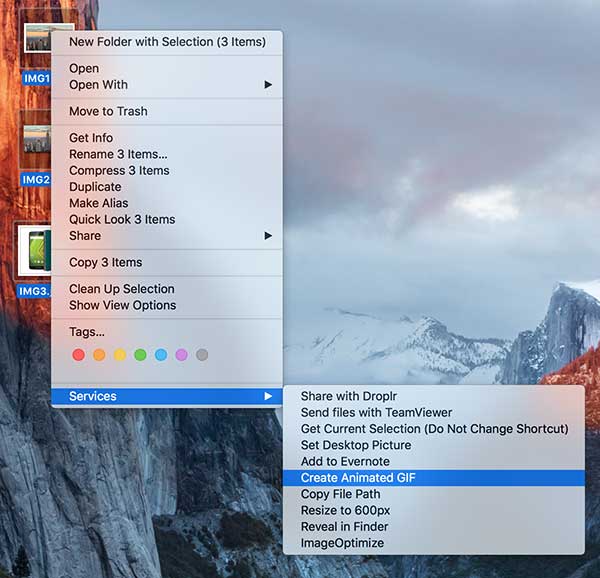Run ImageOptimize on selected files
Image resolution: width=600 pixels, height=578 pixels.
click(x=342, y=543)
